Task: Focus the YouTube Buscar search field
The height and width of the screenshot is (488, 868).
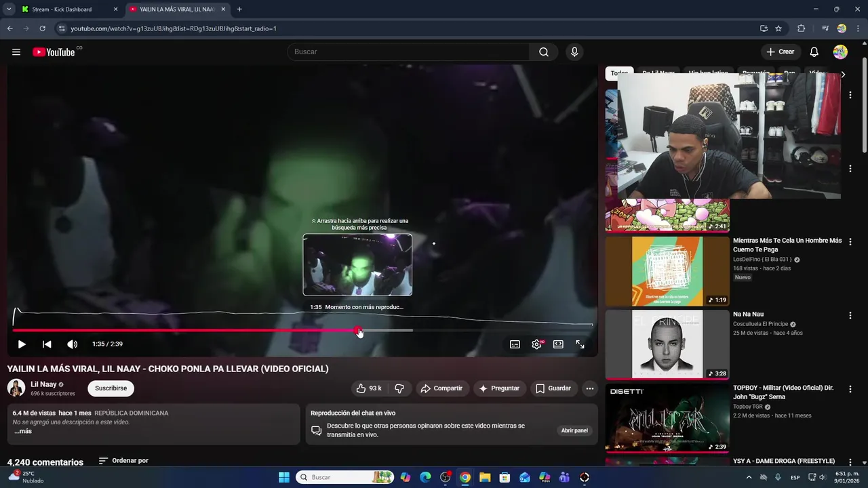Action: (x=409, y=52)
